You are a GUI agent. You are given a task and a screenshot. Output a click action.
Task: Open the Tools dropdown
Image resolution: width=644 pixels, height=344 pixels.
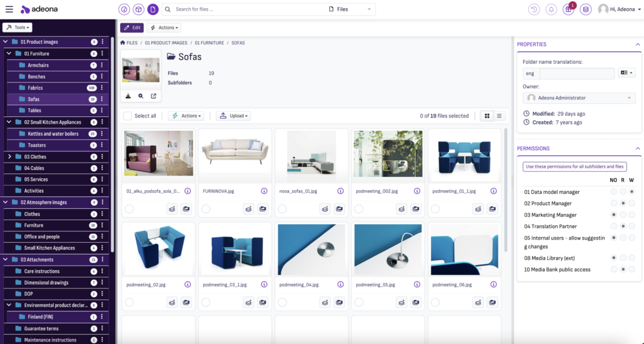(x=18, y=28)
